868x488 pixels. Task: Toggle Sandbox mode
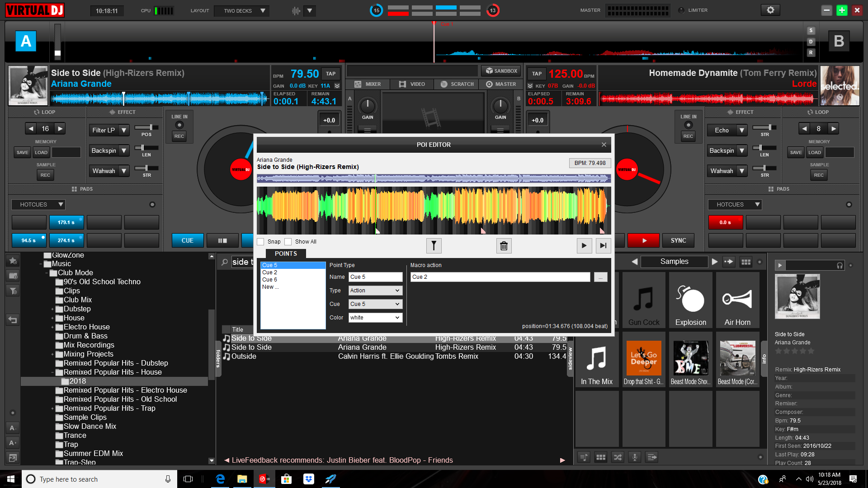pyautogui.click(x=501, y=71)
